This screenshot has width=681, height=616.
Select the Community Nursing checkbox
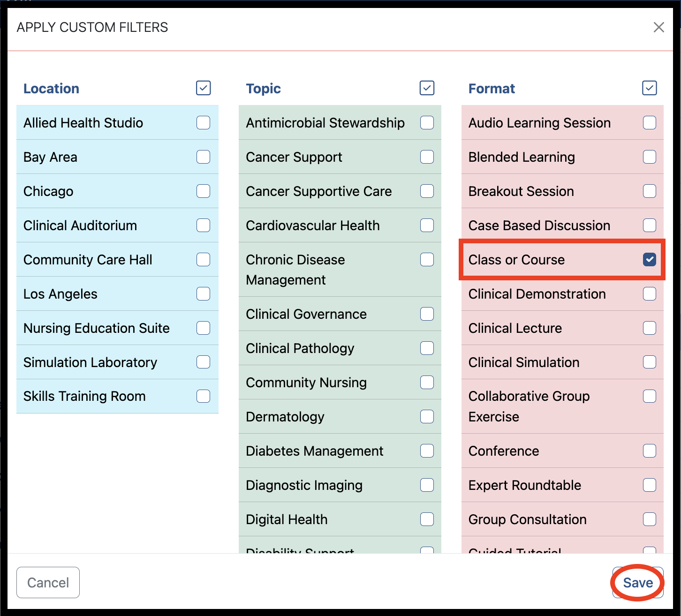(427, 383)
